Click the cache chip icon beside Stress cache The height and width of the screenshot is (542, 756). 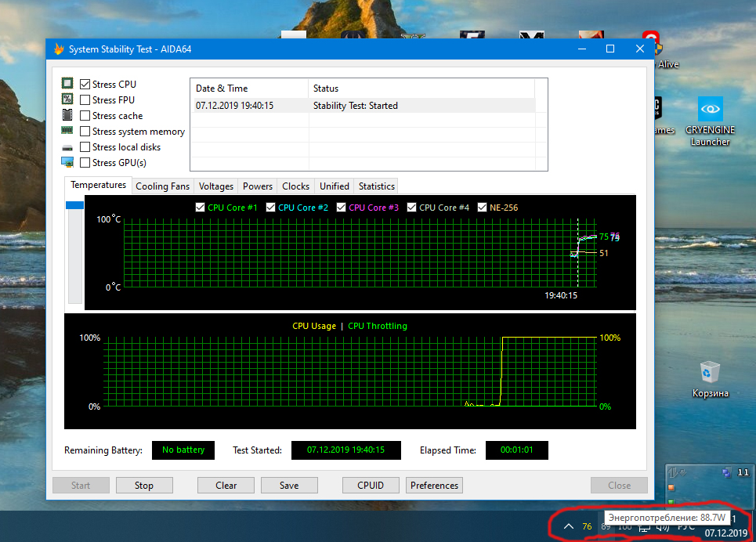point(67,115)
